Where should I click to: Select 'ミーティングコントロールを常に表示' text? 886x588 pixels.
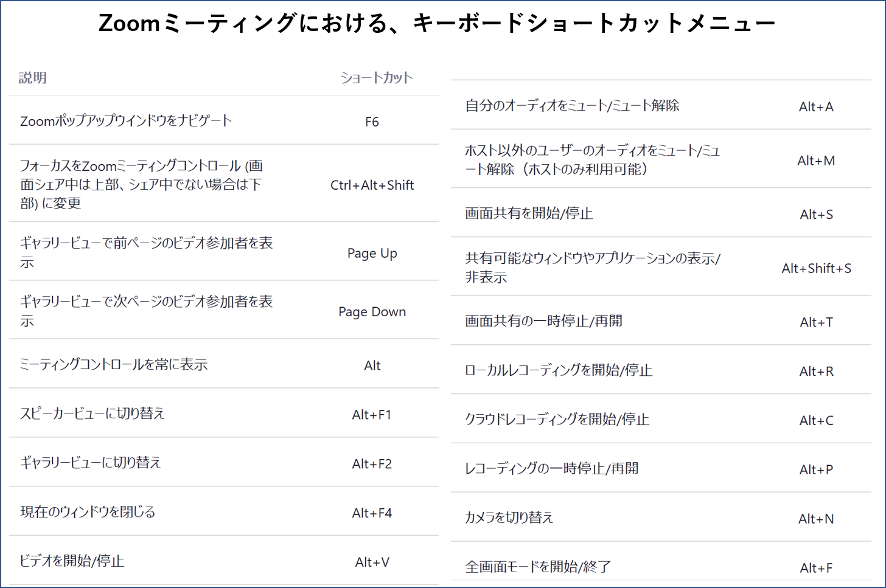point(114,364)
